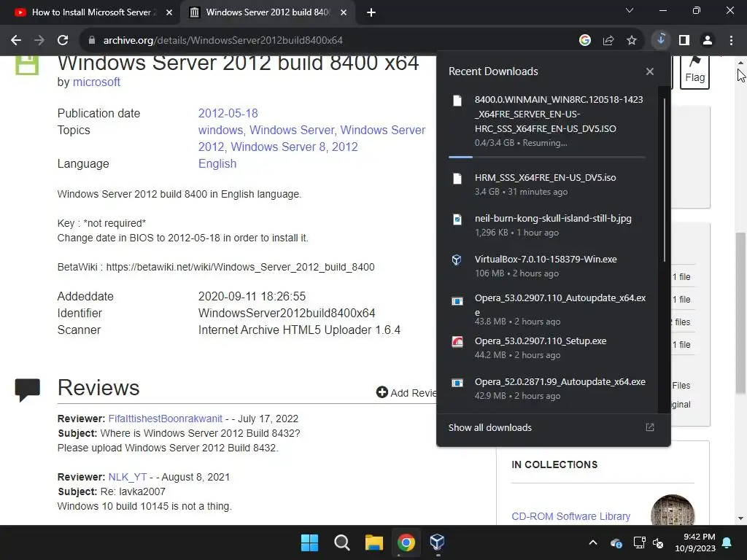The width and height of the screenshot is (747, 560).
Task: View site information lock icon
Action: [91, 41]
